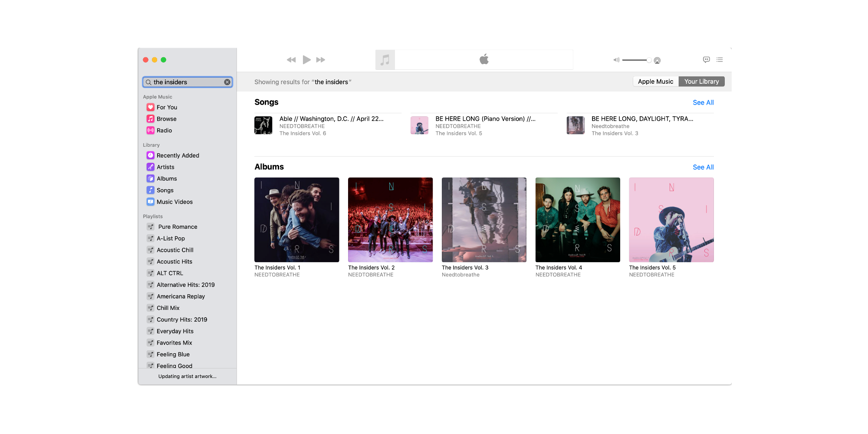Viewport: 868px width, 434px height.
Task: Click the volume speaker icon
Action: click(616, 60)
